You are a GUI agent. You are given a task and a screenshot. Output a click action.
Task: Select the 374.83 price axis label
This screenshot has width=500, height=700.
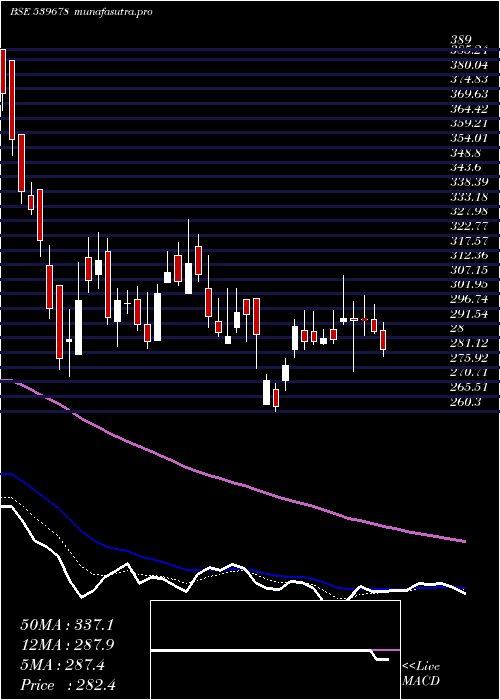coord(469,79)
